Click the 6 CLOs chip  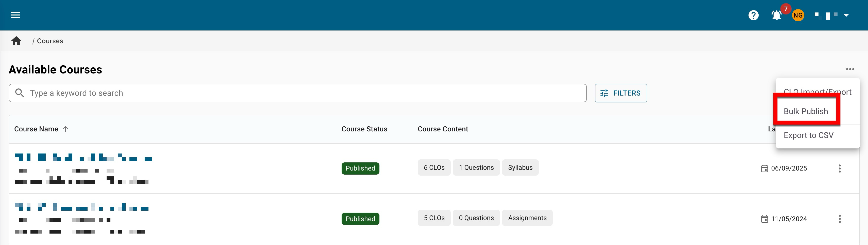pos(434,168)
